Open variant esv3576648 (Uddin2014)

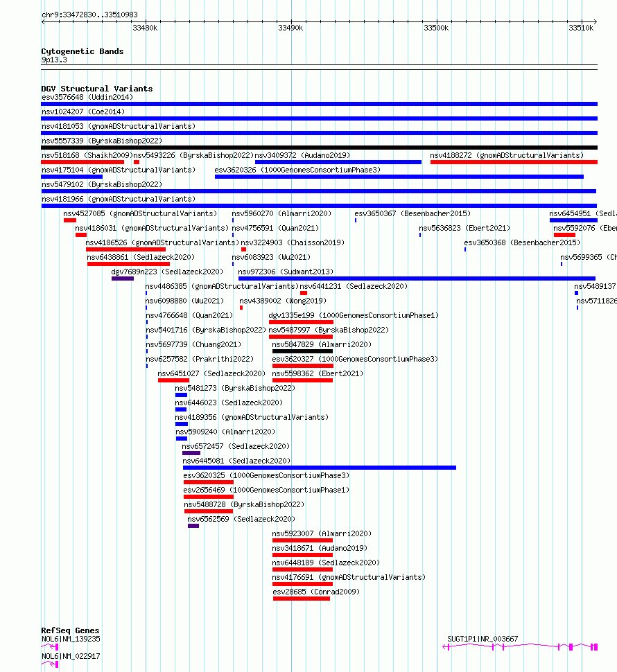point(87,97)
